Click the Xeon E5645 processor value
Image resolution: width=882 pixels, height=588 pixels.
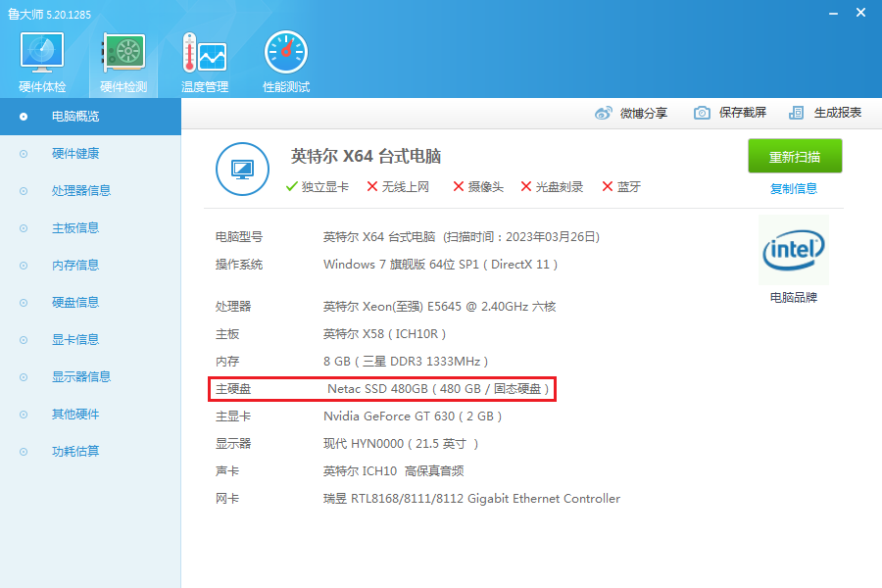tap(439, 306)
